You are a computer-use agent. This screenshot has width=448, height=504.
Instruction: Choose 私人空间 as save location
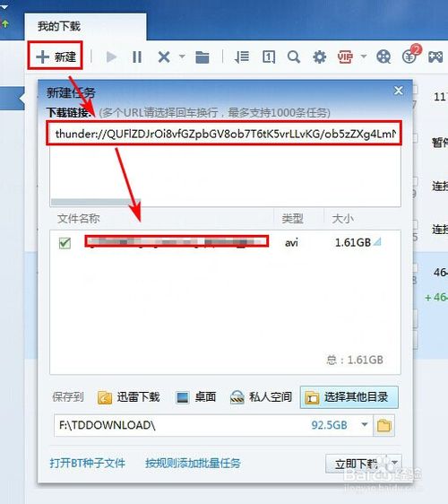(261, 397)
